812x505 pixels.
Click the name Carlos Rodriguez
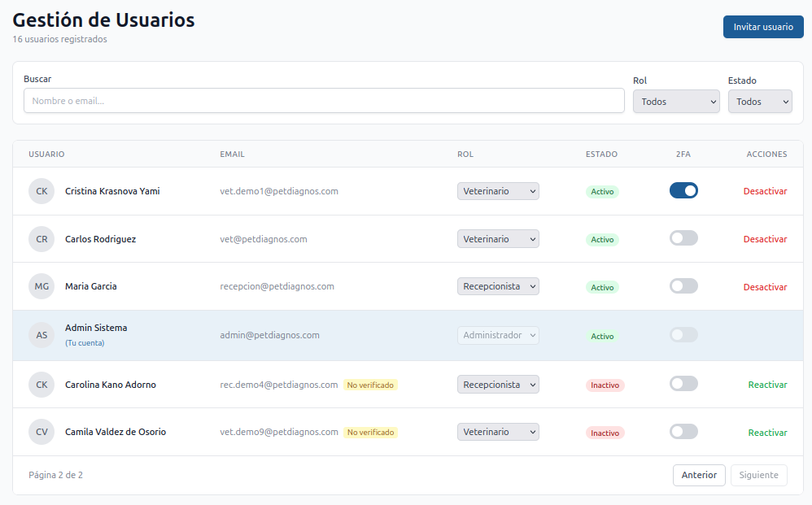pos(100,239)
